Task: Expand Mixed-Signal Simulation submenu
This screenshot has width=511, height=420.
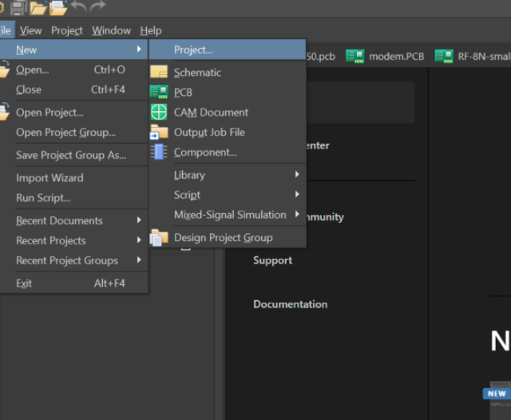Action: 230,215
